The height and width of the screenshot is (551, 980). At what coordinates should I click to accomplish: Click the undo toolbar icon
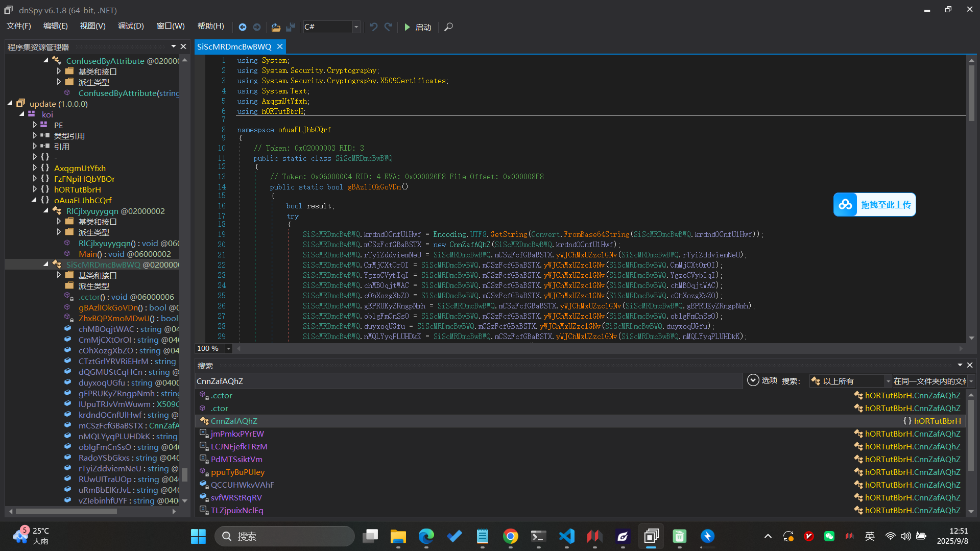tap(374, 27)
